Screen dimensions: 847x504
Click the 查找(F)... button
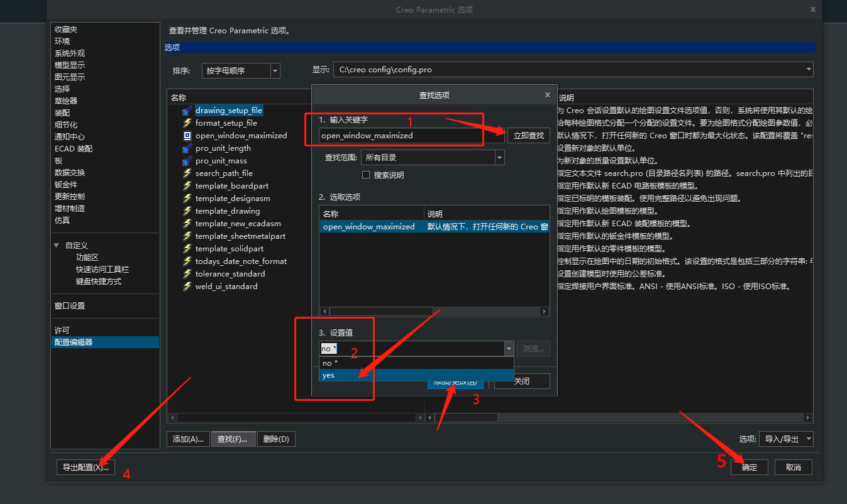point(233,439)
